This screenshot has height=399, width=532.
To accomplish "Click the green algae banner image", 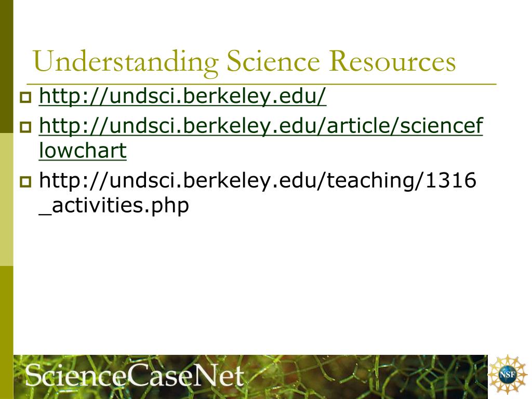I will 250,377.
